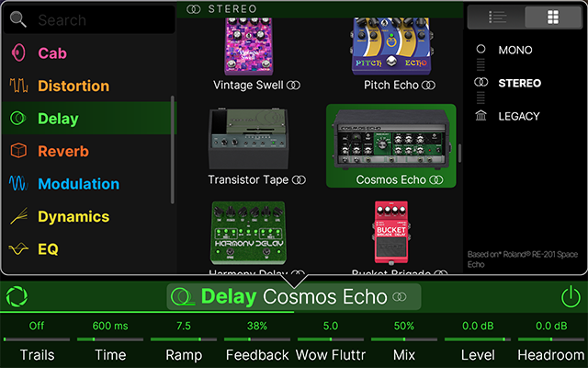The width and height of the screenshot is (588, 368).
Task: Toggle the effect bypass power icon
Action: 571,296
